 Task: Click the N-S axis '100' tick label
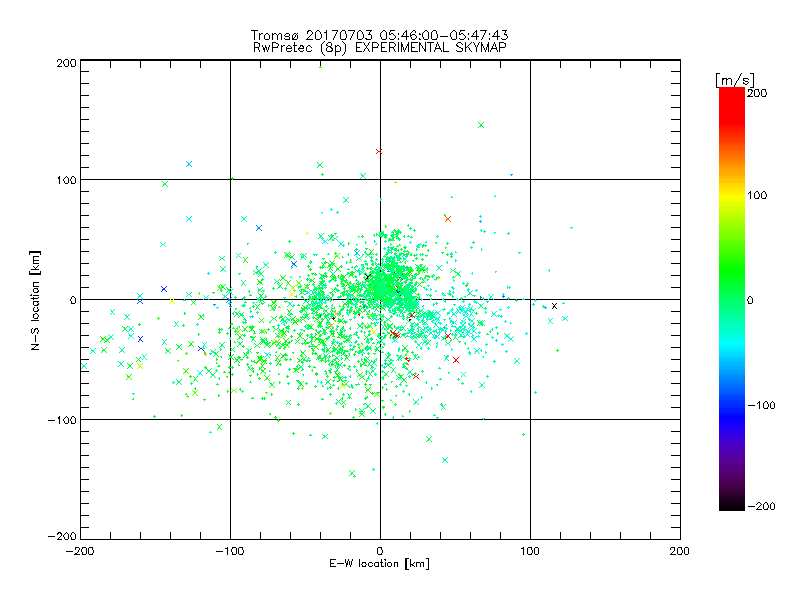pyautogui.click(x=66, y=180)
